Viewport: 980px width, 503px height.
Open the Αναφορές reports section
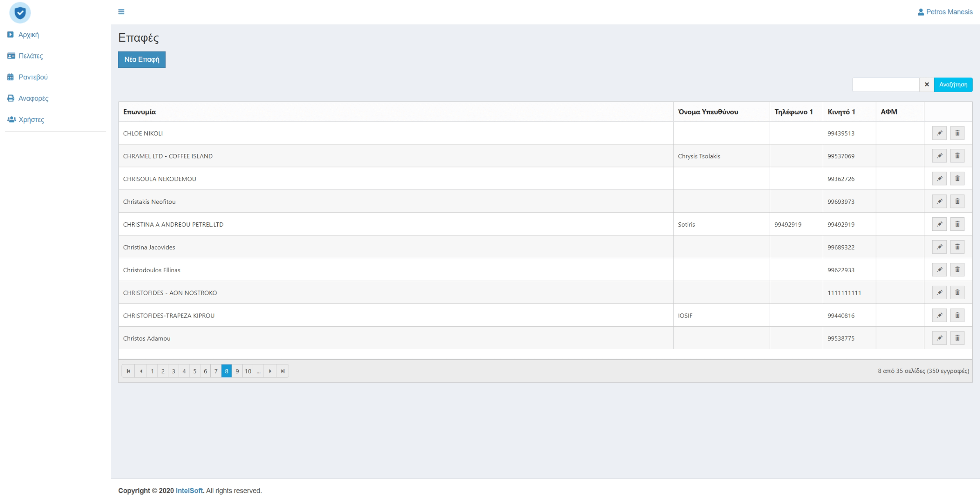point(33,99)
